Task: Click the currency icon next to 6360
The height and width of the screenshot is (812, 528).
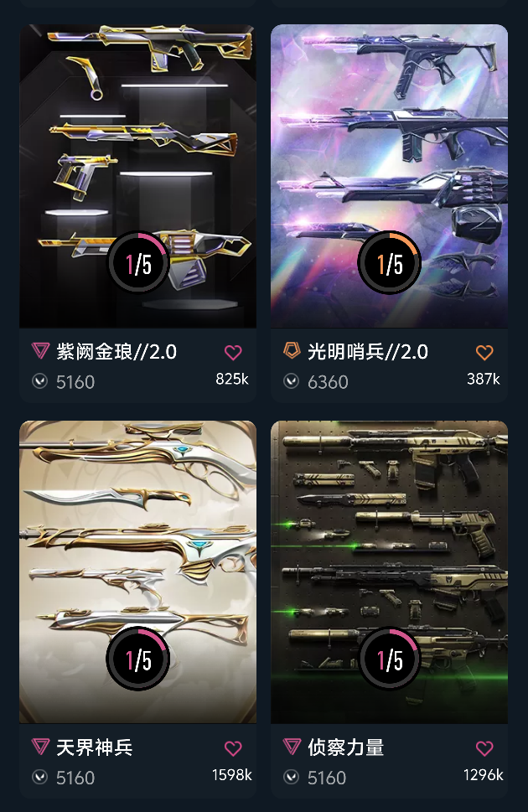Action: coord(291,381)
